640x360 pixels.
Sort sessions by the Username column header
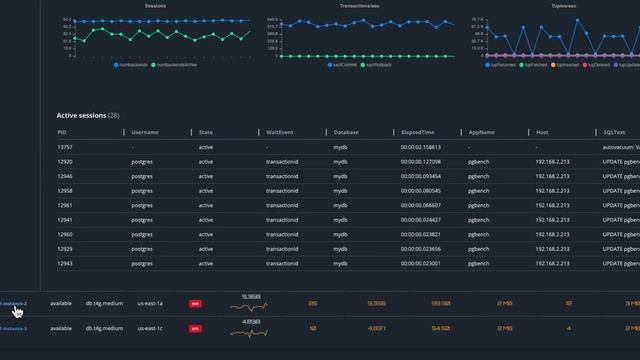click(x=145, y=132)
